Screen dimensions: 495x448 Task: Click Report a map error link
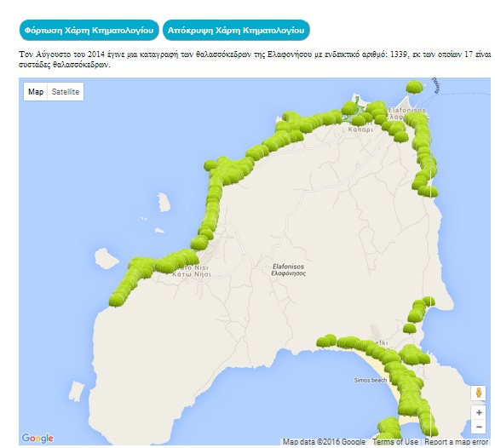pyautogui.click(x=456, y=441)
